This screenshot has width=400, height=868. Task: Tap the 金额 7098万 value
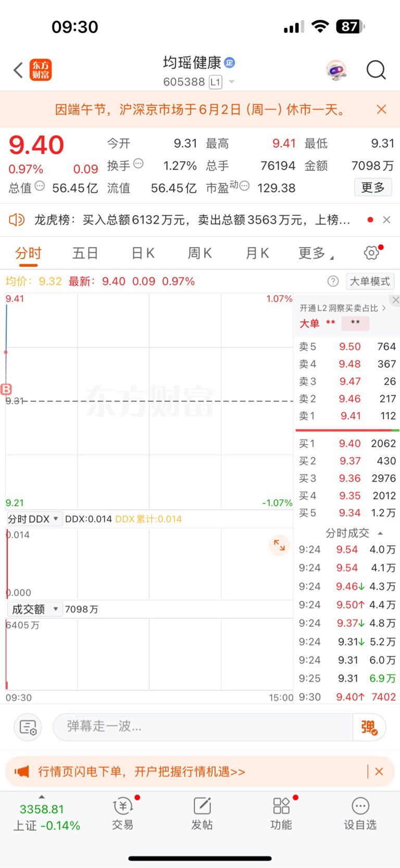(x=372, y=166)
